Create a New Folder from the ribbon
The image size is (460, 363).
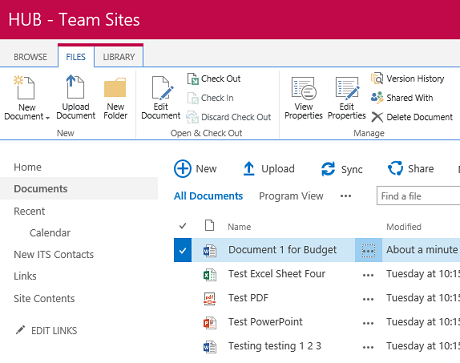(x=115, y=98)
